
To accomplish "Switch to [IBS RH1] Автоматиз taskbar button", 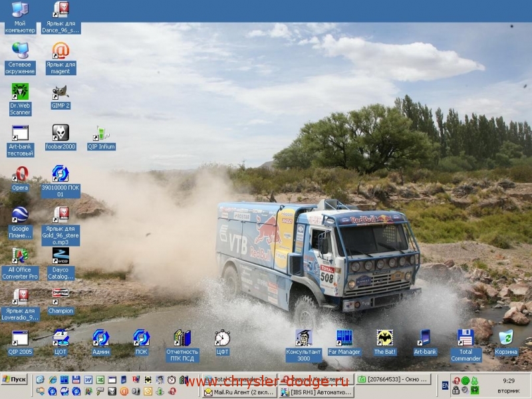I will (x=317, y=392).
